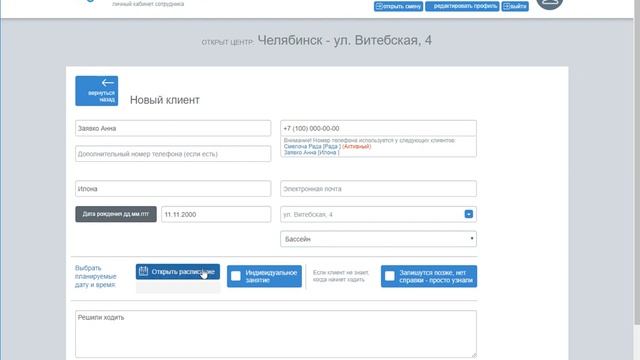Click the comment area 'Решили ходить'
The image size is (640, 360).
276,334
